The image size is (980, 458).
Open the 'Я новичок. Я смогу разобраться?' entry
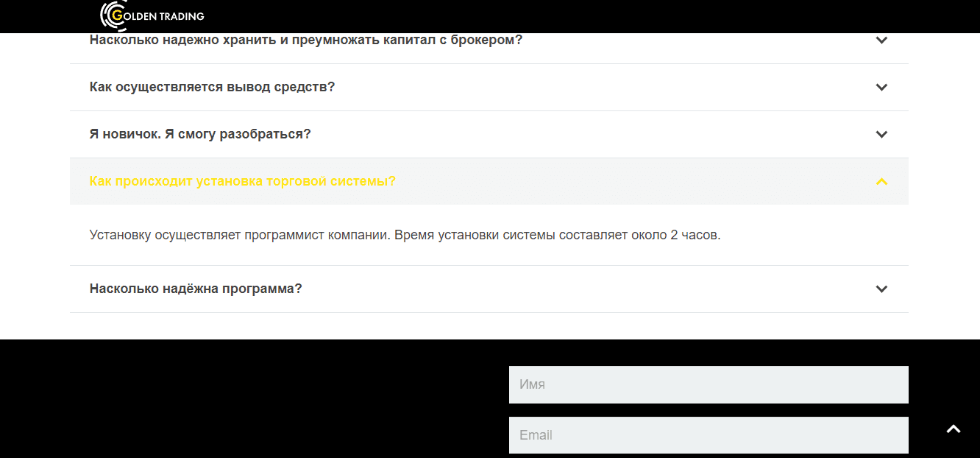199,134
